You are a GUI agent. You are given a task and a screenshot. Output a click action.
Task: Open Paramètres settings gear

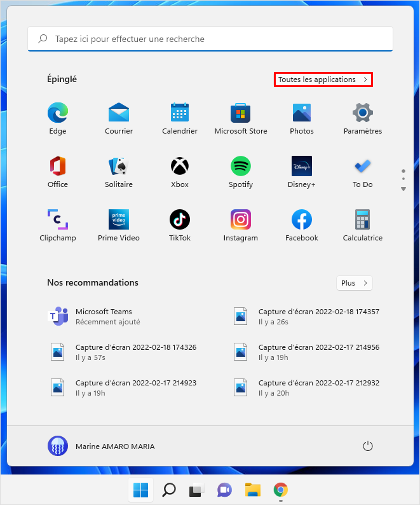363,118
